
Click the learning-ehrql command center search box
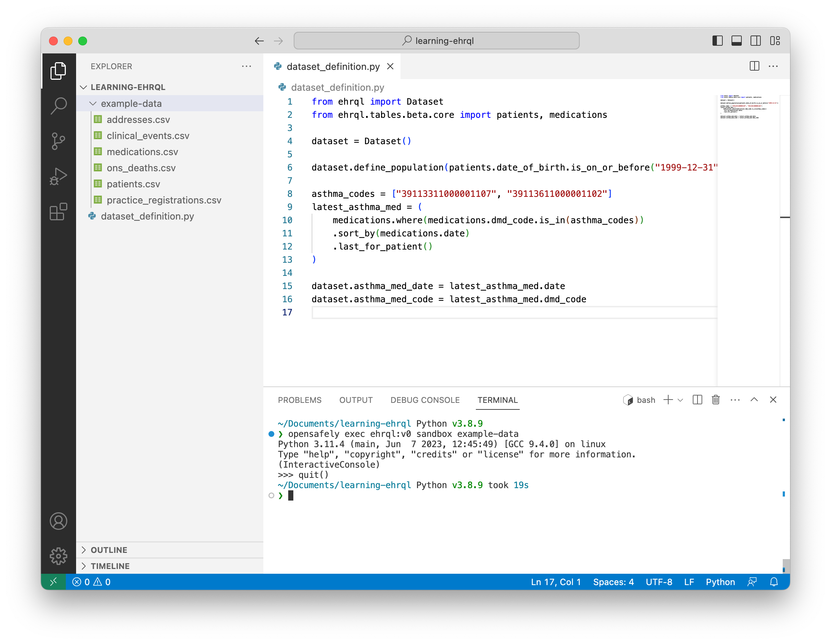click(x=436, y=41)
